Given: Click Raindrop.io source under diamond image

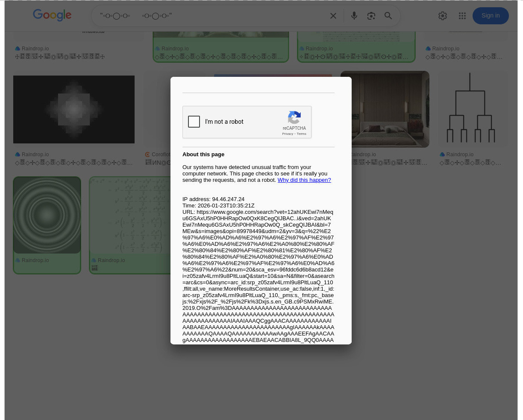Looking at the screenshot, I should pyautogui.click(x=35, y=155).
